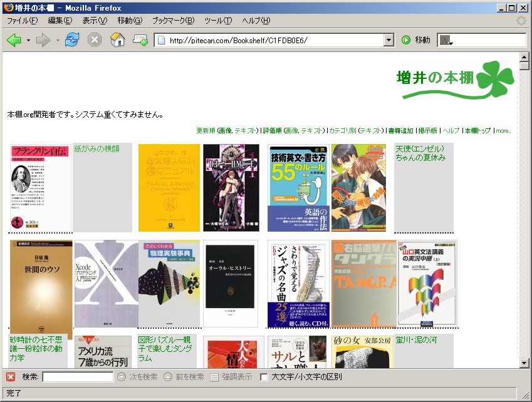Click the more.. link

point(504,130)
